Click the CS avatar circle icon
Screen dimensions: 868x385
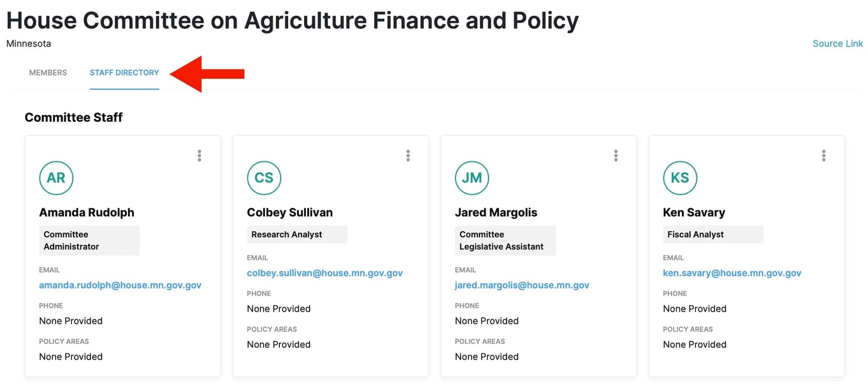[x=264, y=178]
